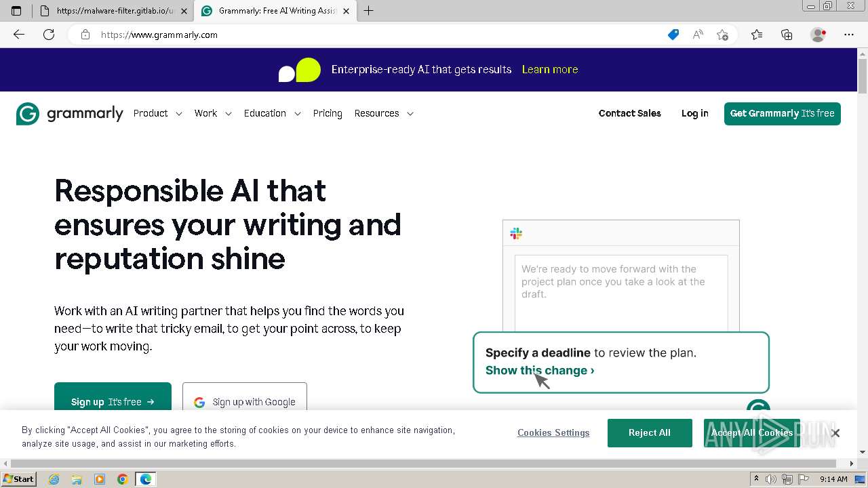Click the page scroll-down arrow
Screen dimensions: 868x488
[863, 452]
